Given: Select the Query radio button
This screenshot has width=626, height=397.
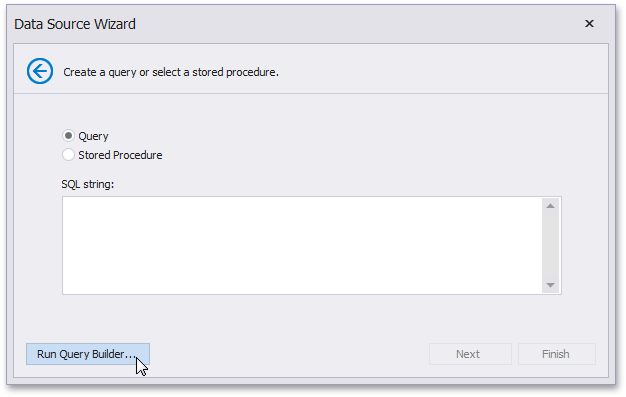Looking at the screenshot, I should (68, 136).
